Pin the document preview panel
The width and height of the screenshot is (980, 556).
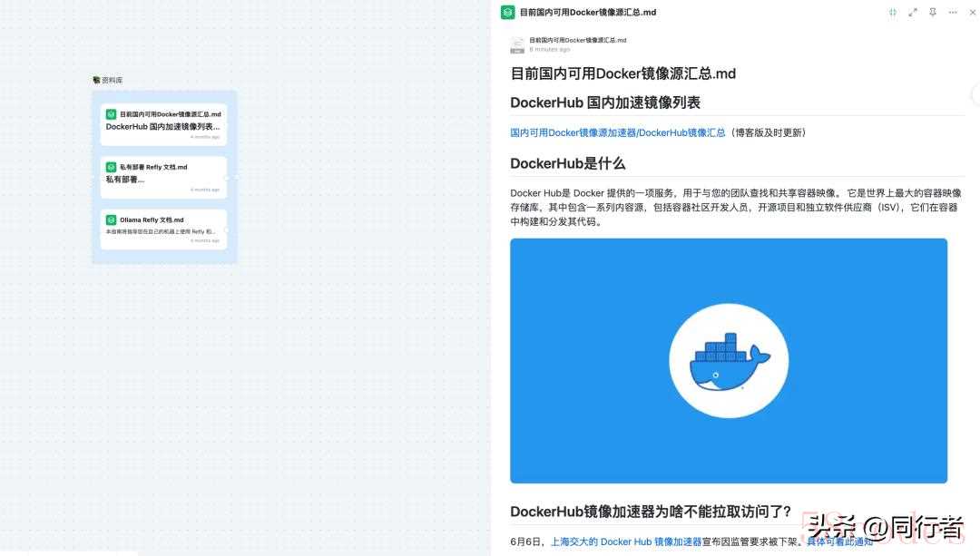(933, 13)
